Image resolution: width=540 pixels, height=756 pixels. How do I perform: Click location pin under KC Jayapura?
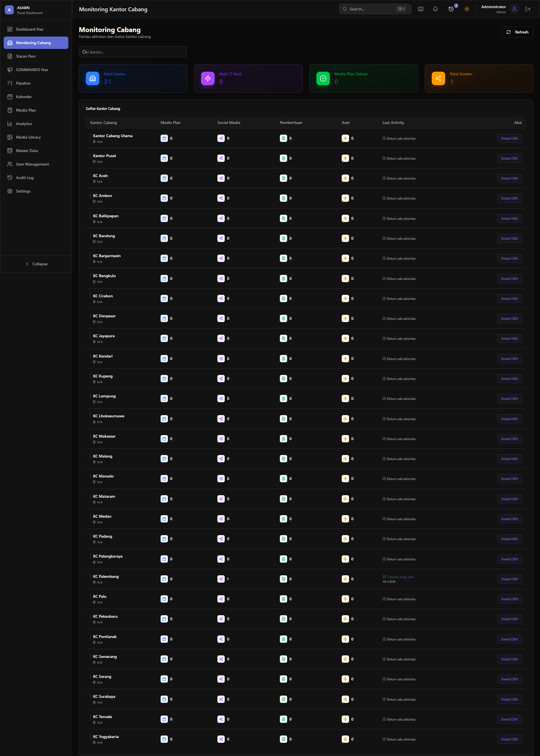[x=94, y=342]
